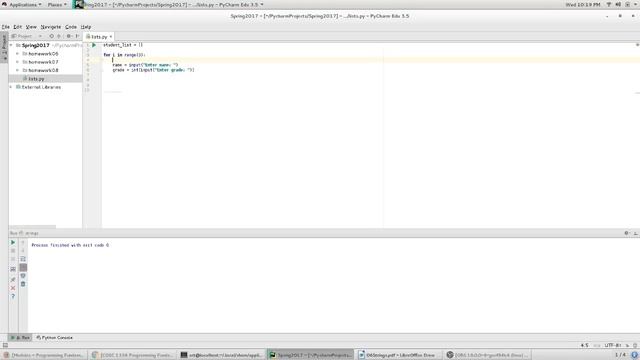Switch to 06Strings.pdf LibreOffice Draw taskbar button
Screen dimensions: 640x360
pyautogui.click(x=399, y=355)
